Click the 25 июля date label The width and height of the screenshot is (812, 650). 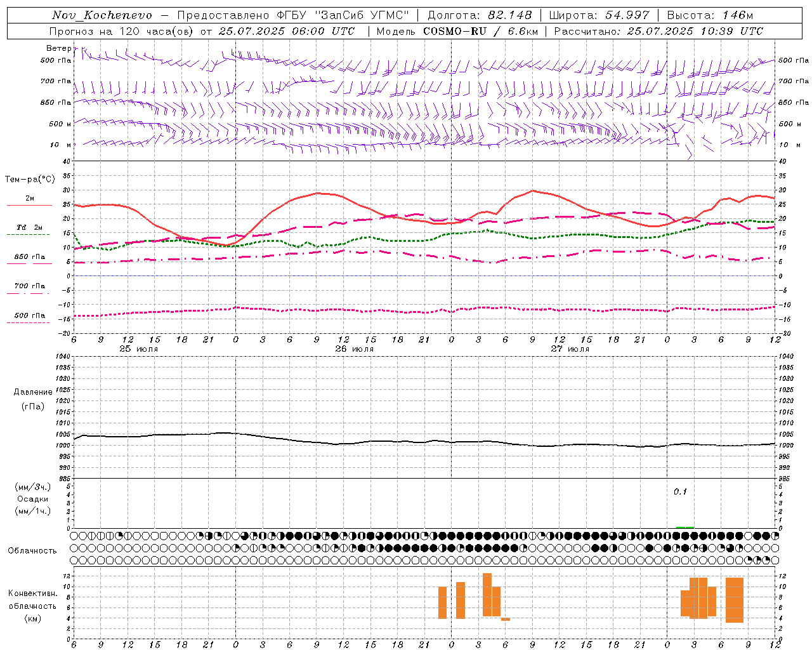[x=139, y=349]
